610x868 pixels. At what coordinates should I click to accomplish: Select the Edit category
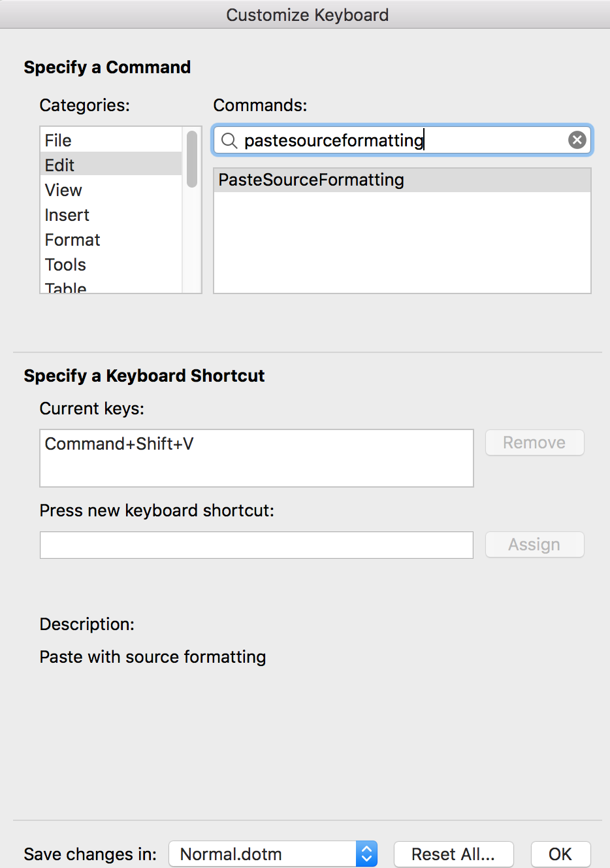click(x=60, y=165)
